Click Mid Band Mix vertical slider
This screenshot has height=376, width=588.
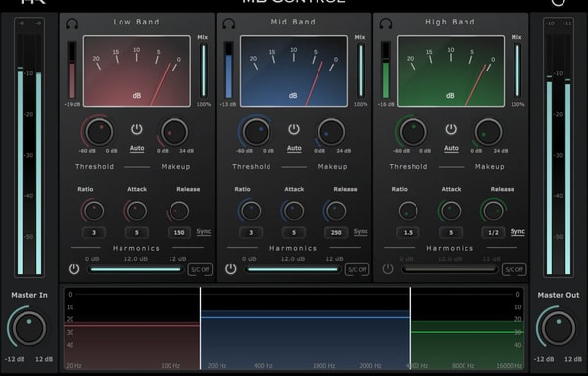361,70
